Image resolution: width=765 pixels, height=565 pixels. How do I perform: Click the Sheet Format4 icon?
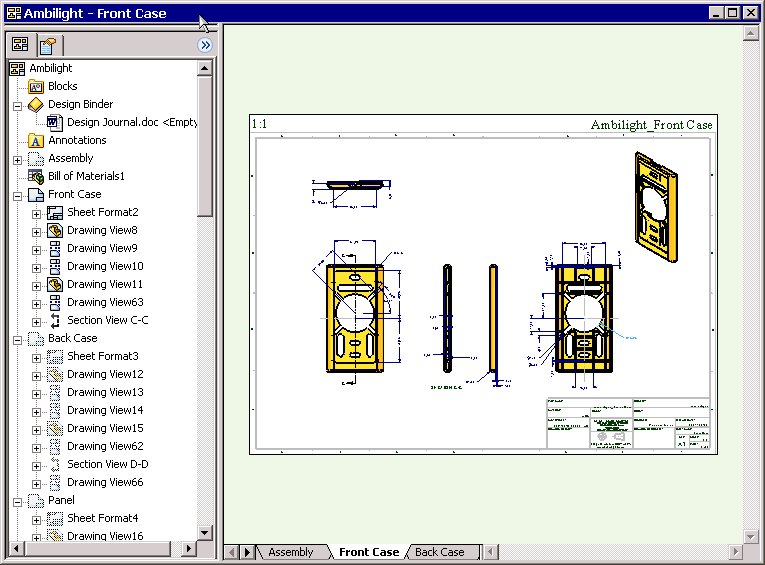click(x=55, y=519)
